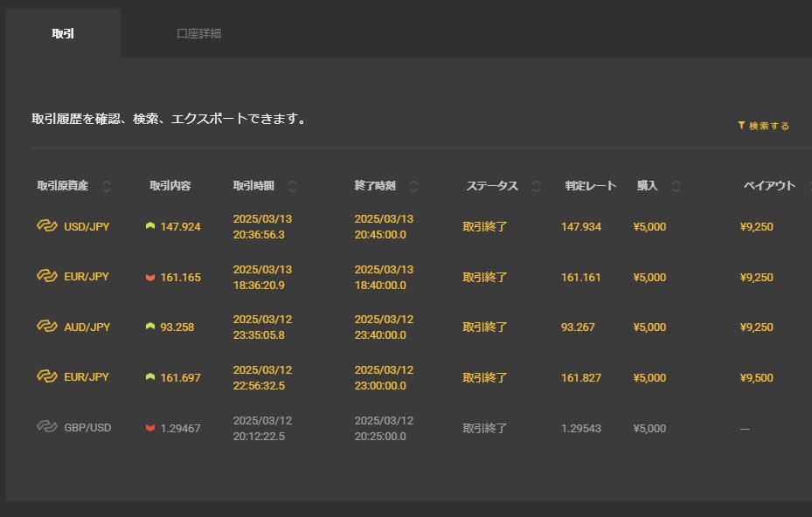812x517 pixels.
Task: Select the USD/JPY asset name
Action: pyautogui.click(x=87, y=227)
